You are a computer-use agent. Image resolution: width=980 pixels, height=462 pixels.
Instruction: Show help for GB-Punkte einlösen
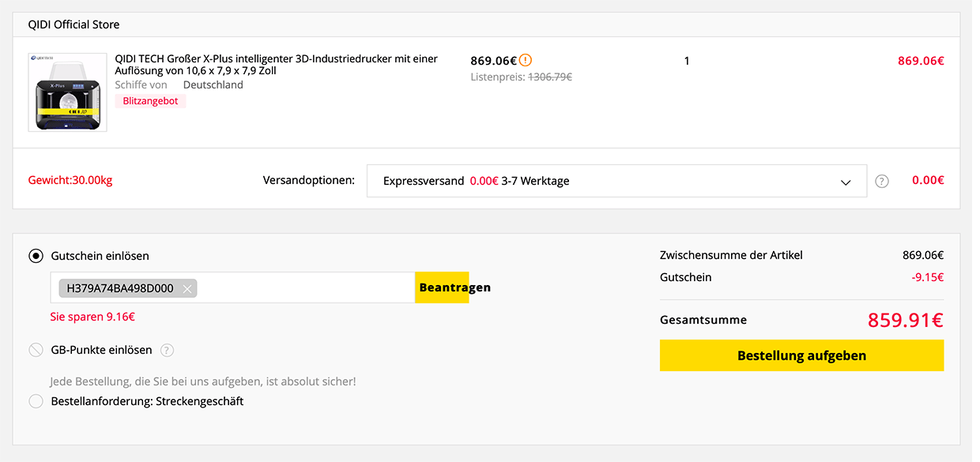(x=167, y=351)
